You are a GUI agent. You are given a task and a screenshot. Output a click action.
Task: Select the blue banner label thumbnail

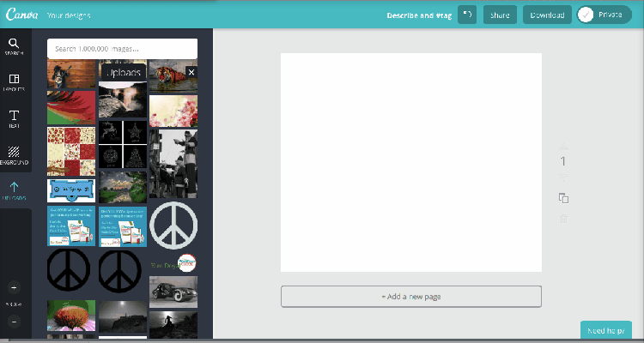click(x=71, y=190)
